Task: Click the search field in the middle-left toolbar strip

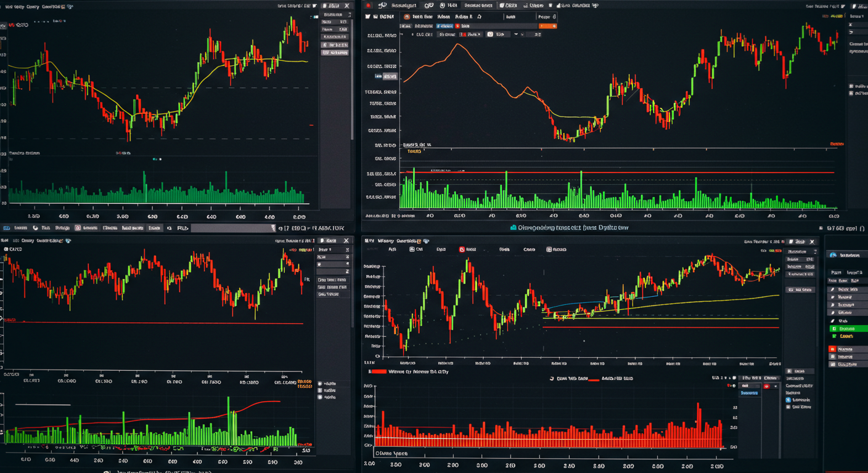Action: 233,228
